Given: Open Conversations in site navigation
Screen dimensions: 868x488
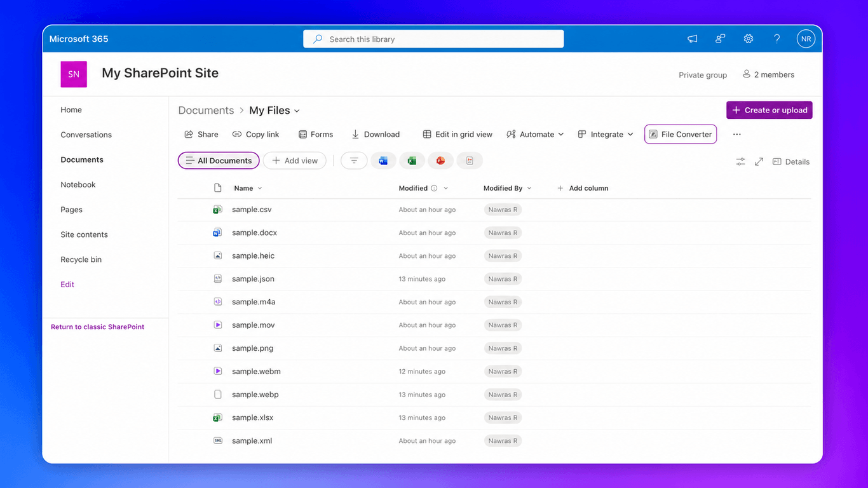Looking at the screenshot, I should point(86,135).
